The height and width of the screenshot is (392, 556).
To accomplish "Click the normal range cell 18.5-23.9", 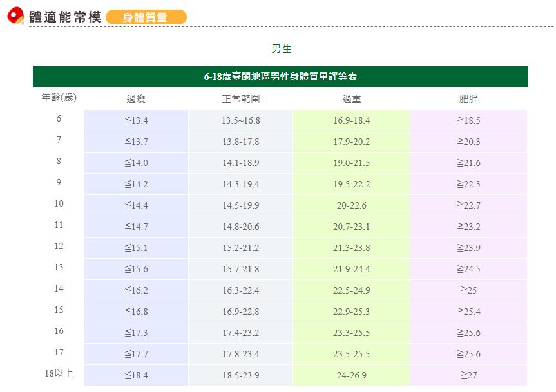I will point(240,375).
